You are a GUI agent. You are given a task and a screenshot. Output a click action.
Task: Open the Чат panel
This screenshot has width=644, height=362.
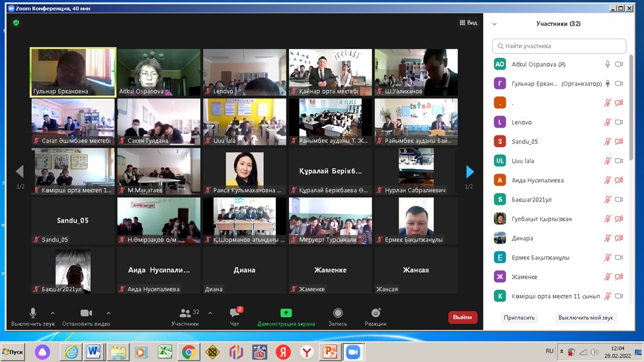234,316
